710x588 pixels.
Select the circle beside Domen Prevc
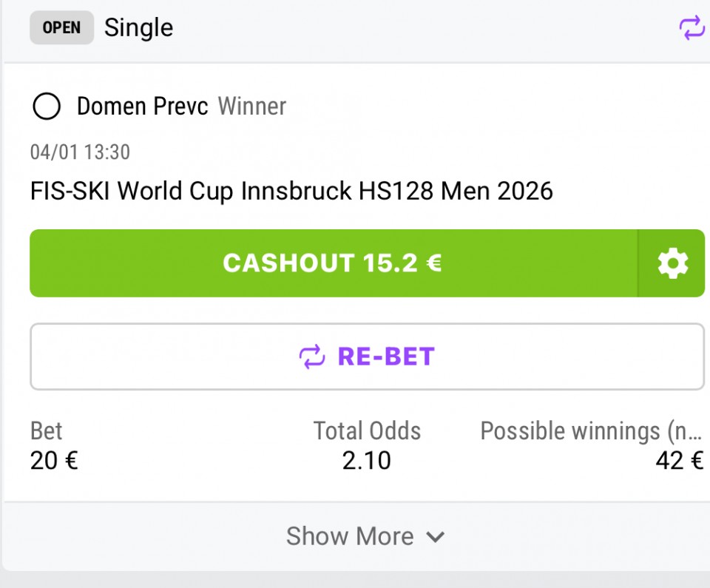click(x=47, y=107)
